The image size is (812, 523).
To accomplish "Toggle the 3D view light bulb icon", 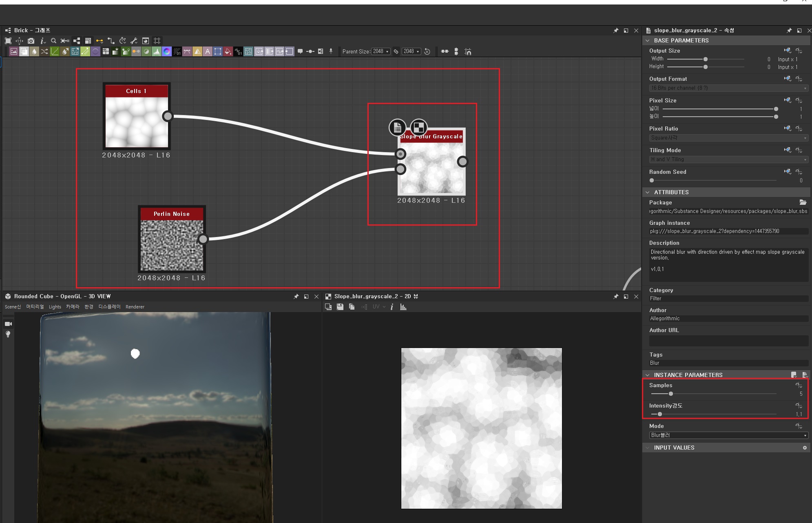I will coord(8,334).
